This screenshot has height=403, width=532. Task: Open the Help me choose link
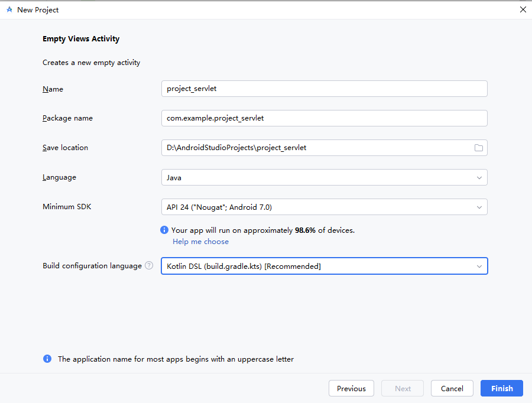click(x=200, y=242)
